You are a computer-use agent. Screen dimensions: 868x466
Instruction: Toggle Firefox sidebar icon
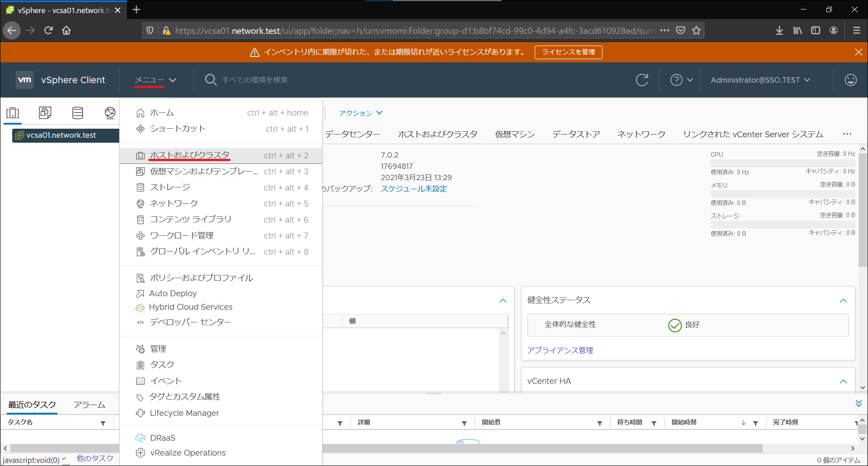click(x=816, y=30)
